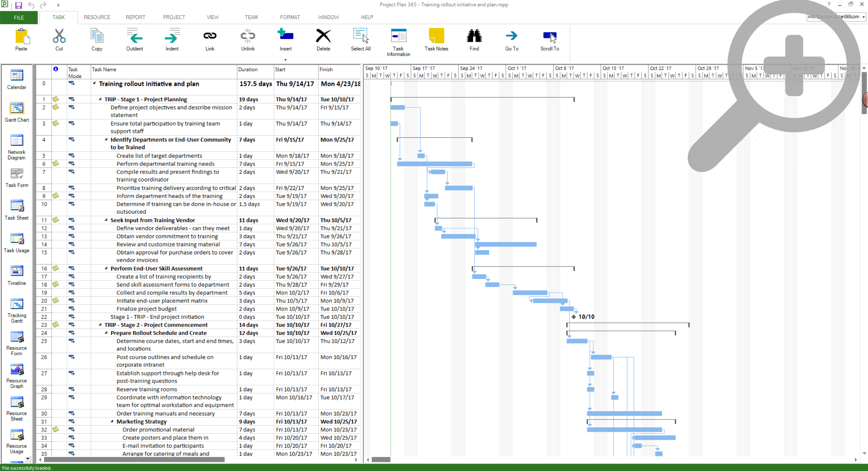Collapse Marketing Strategy group
Image resolution: width=868 pixels, height=471 pixels.
coord(112,421)
